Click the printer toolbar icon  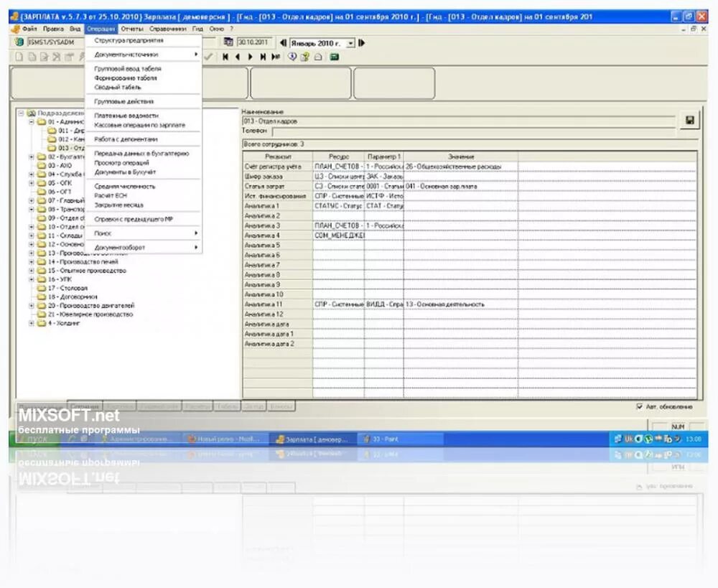(x=318, y=57)
